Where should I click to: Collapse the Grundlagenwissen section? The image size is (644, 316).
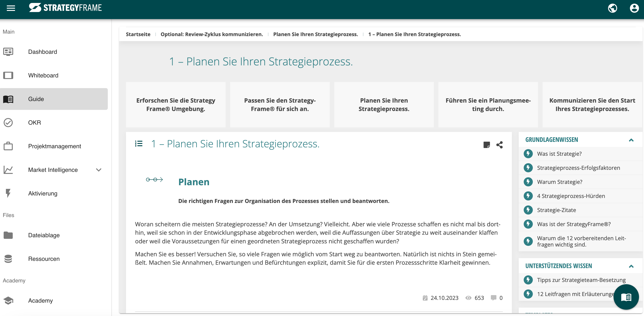[x=631, y=140]
